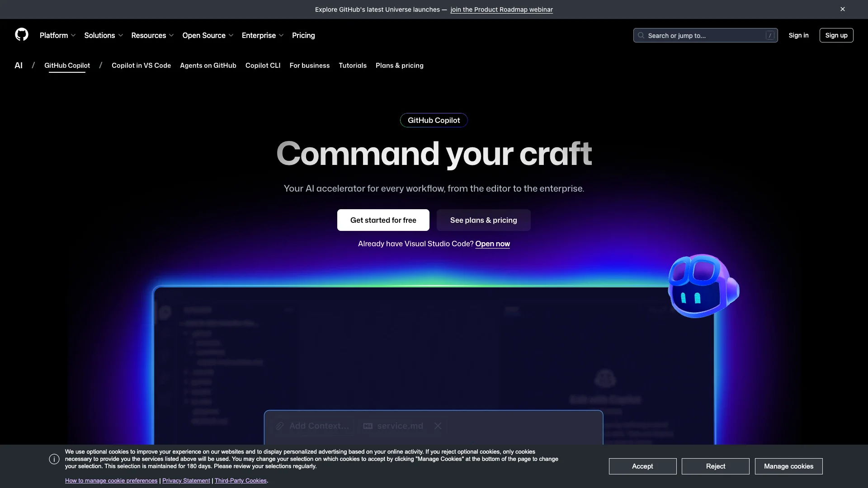This screenshot has height=488, width=868.
Task: Accept optional cookies
Action: coord(642,466)
